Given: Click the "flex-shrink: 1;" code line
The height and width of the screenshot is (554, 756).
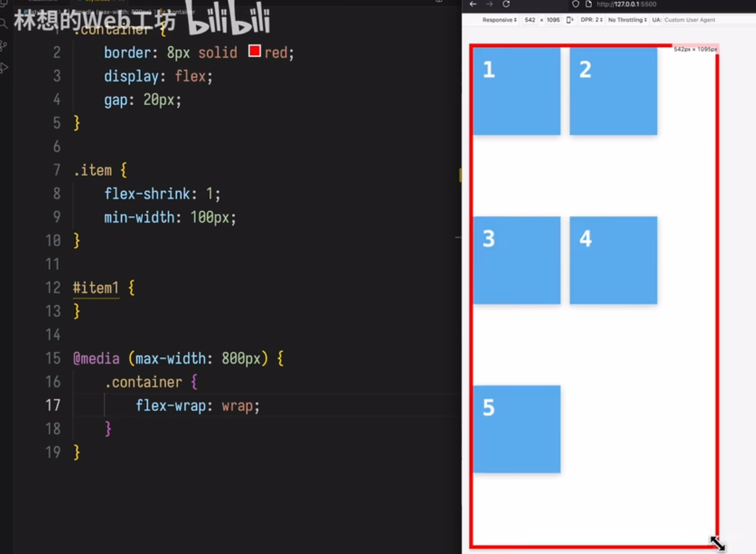Looking at the screenshot, I should [x=163, y=194].
